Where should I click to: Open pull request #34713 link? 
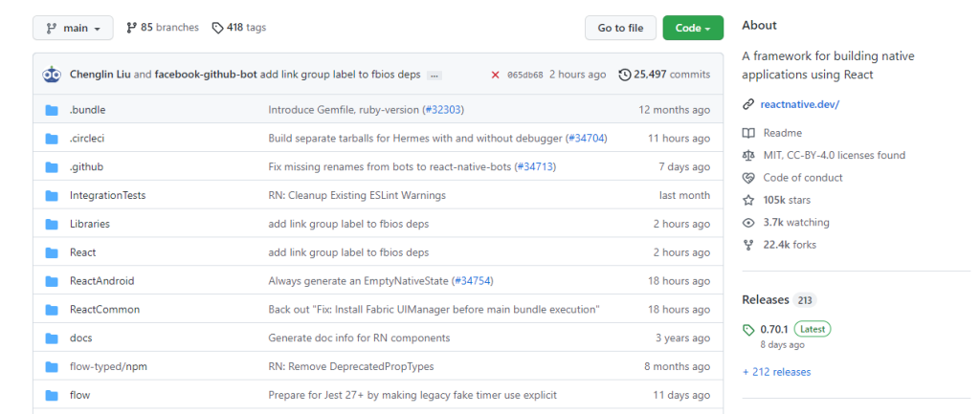click(535, 166)
